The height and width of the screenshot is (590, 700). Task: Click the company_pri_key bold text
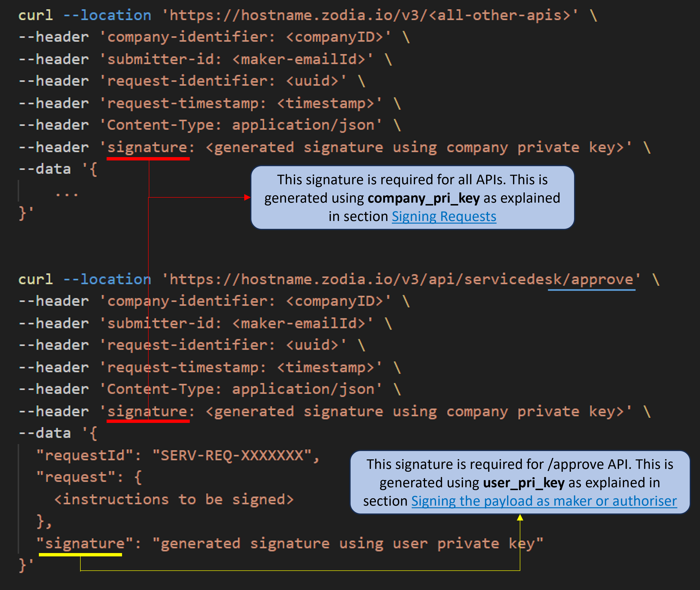tap(423, 198)
